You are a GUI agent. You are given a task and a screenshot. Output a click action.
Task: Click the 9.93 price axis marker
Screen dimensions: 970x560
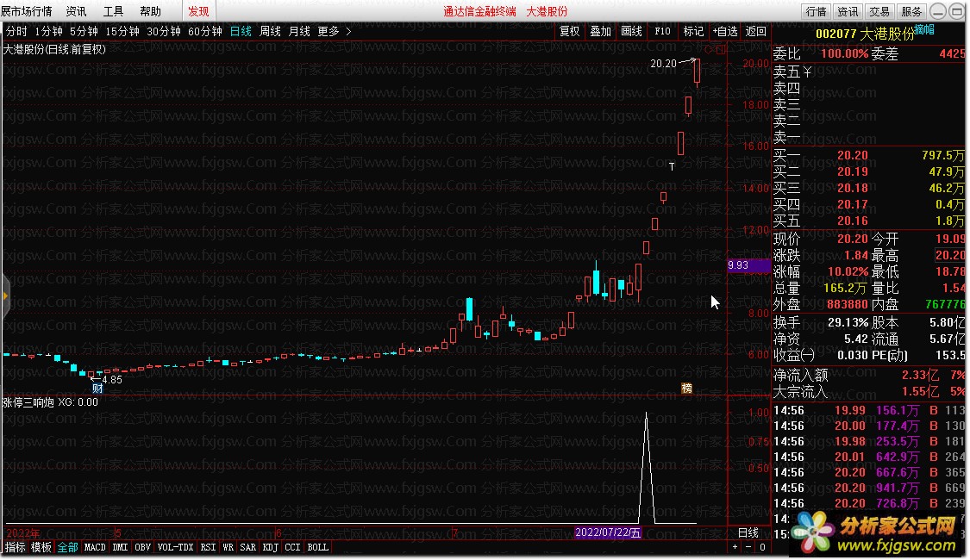(x=748, y=265)
